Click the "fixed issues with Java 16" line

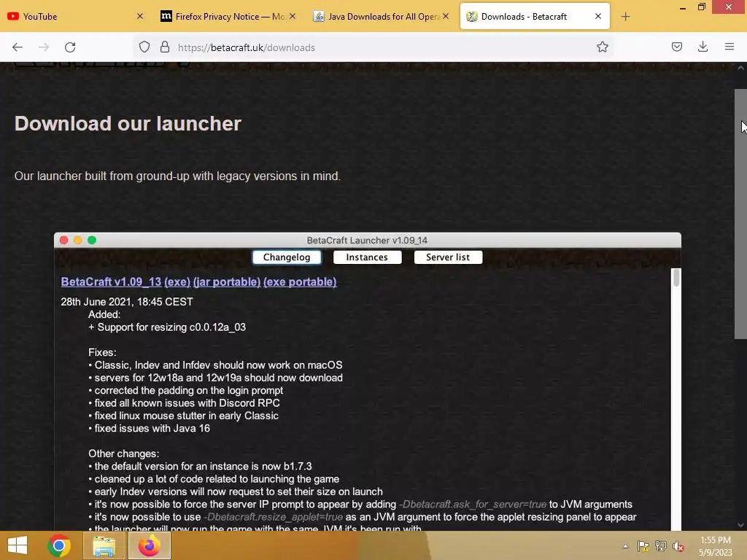pos(149,428)
